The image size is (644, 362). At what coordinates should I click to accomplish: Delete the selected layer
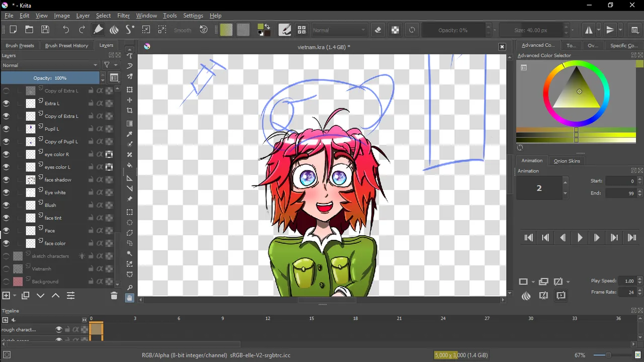tap(114, 296)
